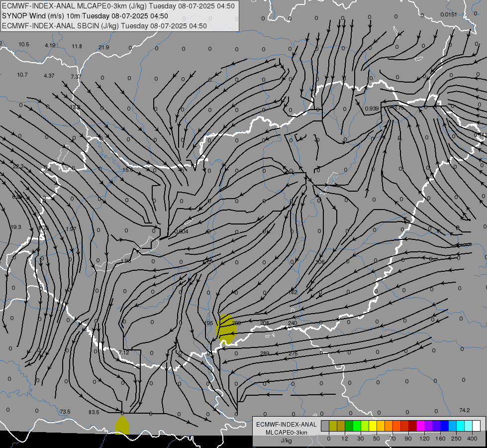
Task: Select the map value 7.37
Action: [76, 77]
